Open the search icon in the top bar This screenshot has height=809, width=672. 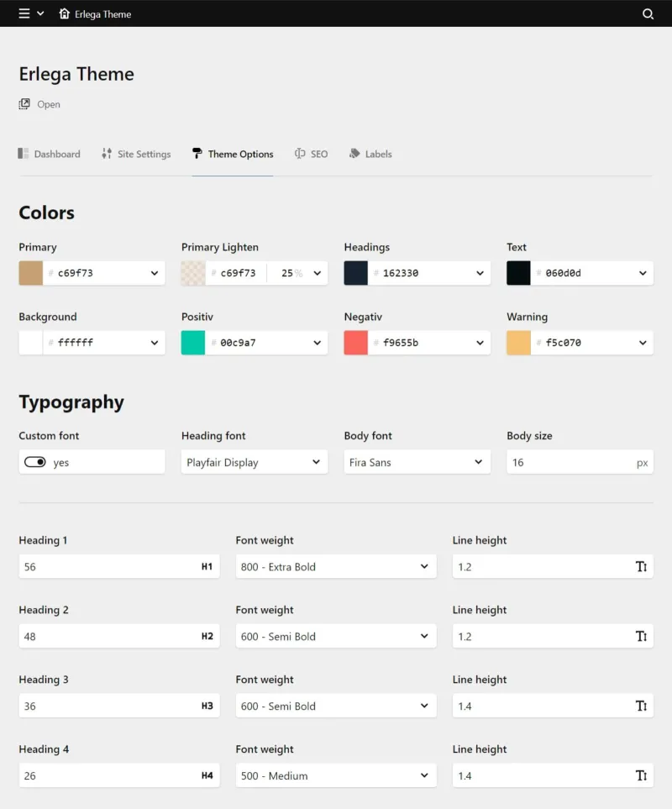coord(648,13)
